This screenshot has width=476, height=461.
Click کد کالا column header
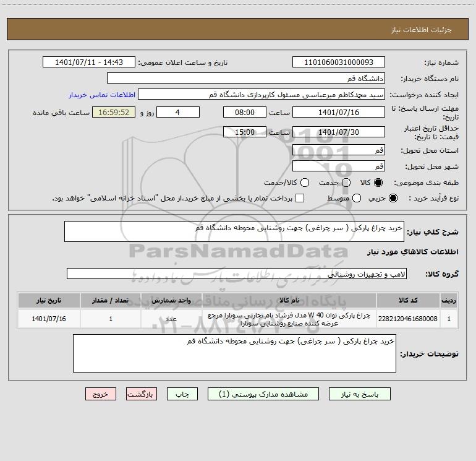pyautogui.click(x=408, y=301)
